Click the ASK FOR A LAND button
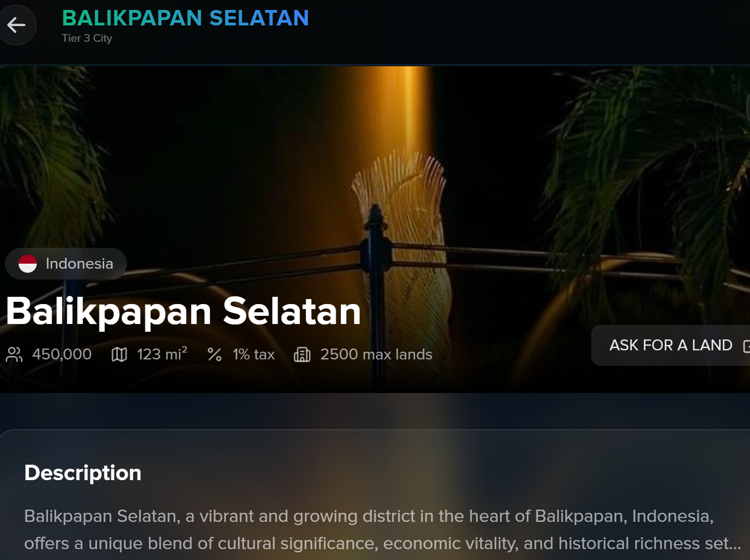 [671, 345]
